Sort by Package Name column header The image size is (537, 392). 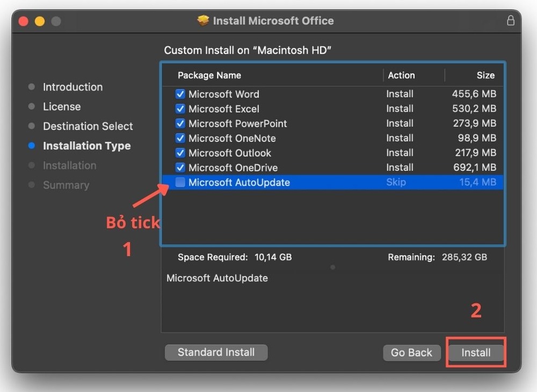209,75
